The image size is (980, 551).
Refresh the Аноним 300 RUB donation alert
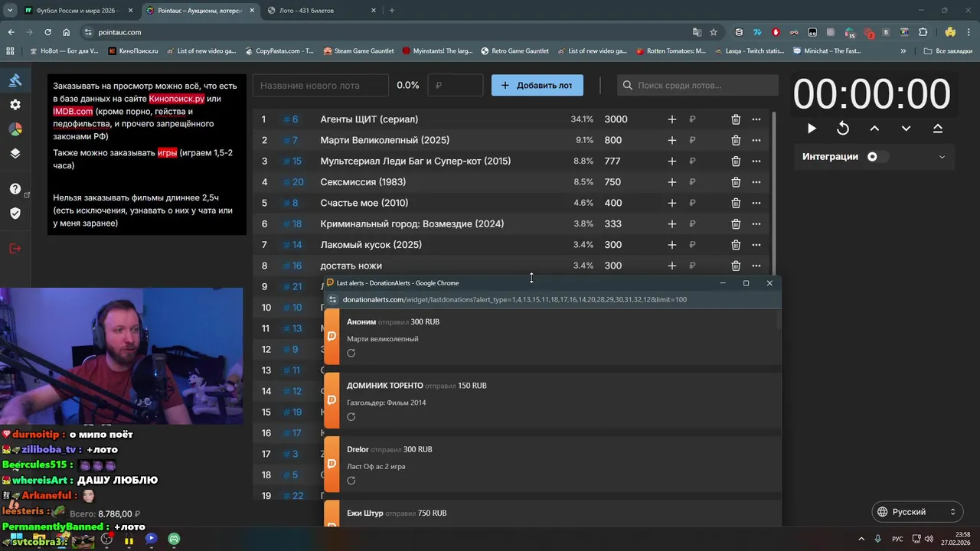pyautogui.click(x=351, y=354)
